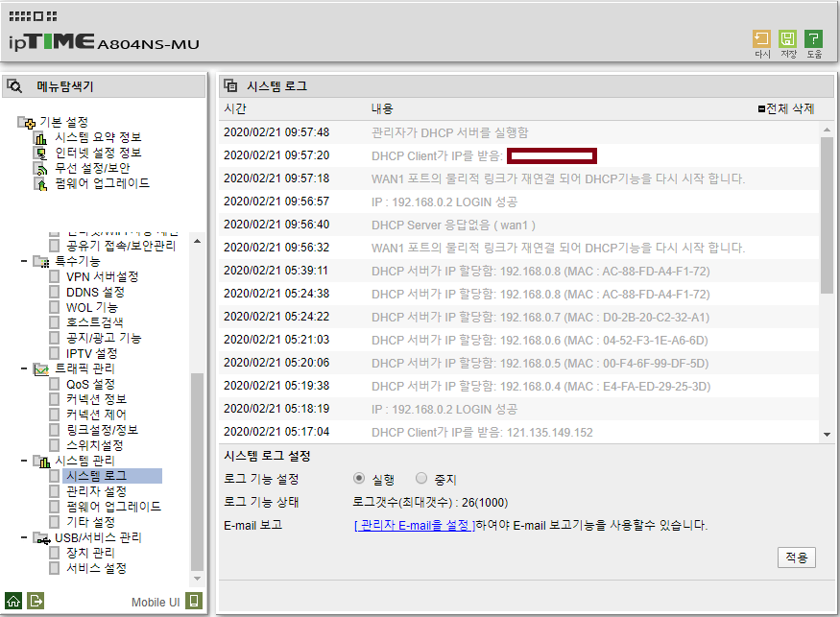Click the page icon beside 서비스 설정
The image size is (840, 617).
54,568
